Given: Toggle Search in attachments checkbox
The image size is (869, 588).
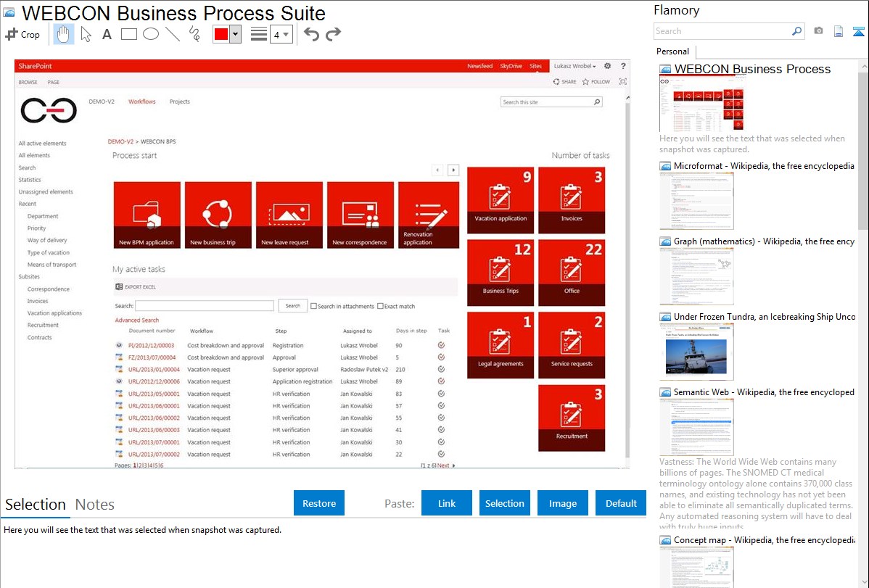Looking at the screenshot, I should (x=313, y=306).
